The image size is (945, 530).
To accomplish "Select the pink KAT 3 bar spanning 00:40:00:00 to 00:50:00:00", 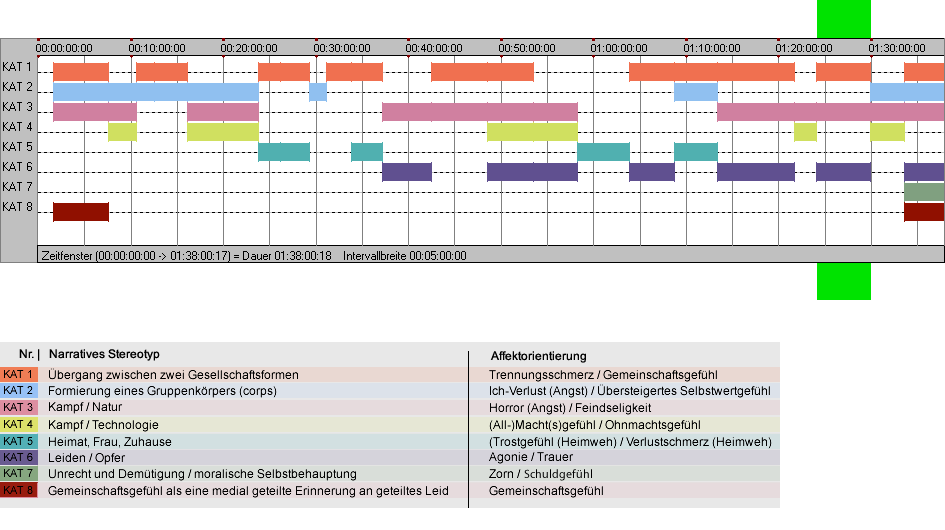I will (480, 112).
